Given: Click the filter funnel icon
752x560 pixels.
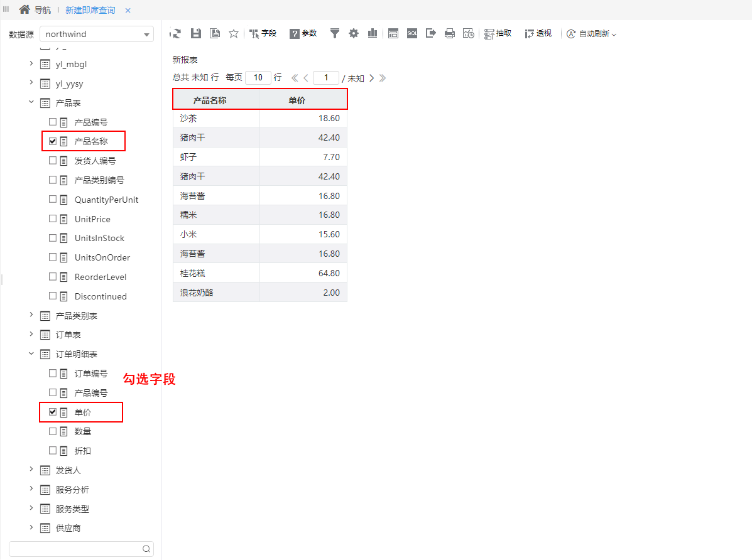Looking at the screenshot, I should (335, 33).
